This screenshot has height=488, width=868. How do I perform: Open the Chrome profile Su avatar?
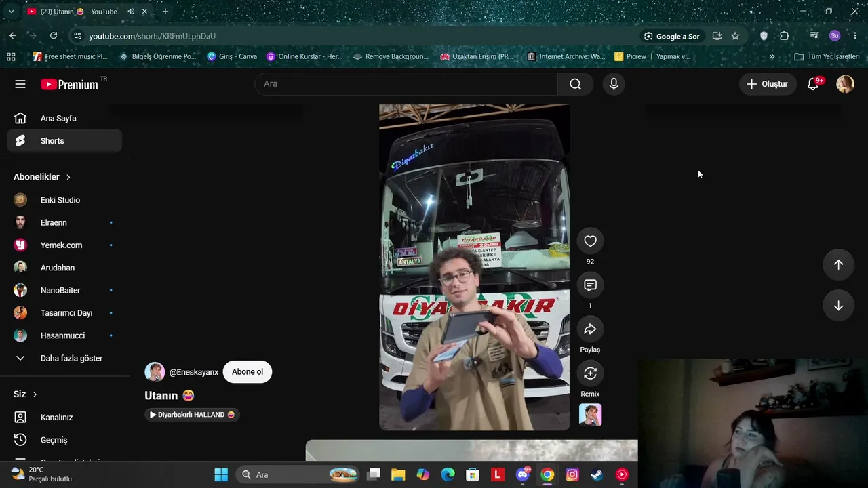tap(835, 36)
